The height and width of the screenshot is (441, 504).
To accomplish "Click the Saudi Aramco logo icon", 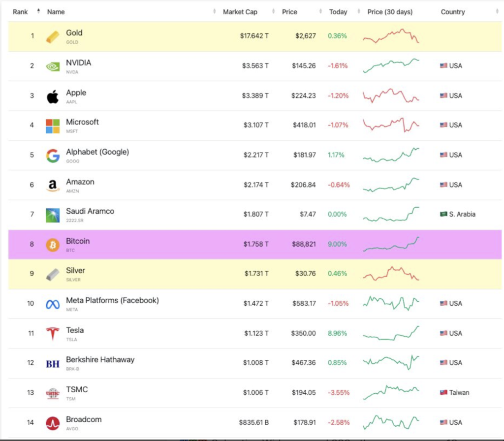I will pyautogui.click(x=52, y=216).
